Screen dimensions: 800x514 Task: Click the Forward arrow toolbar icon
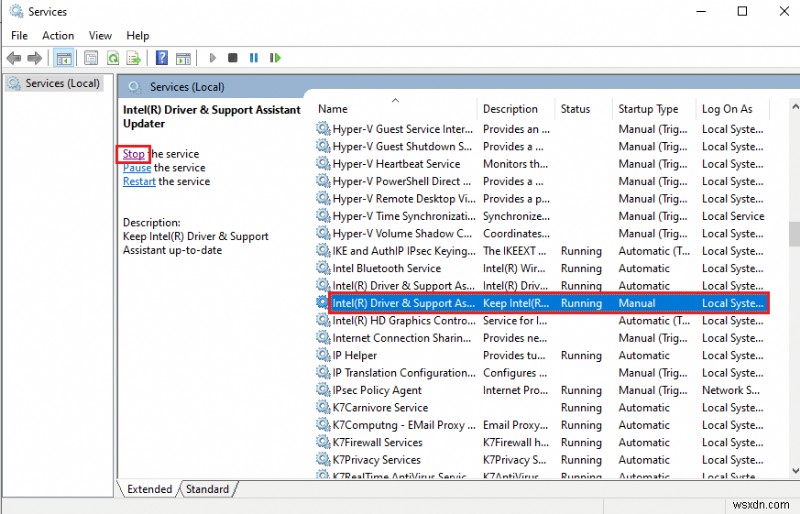point(35,58)
